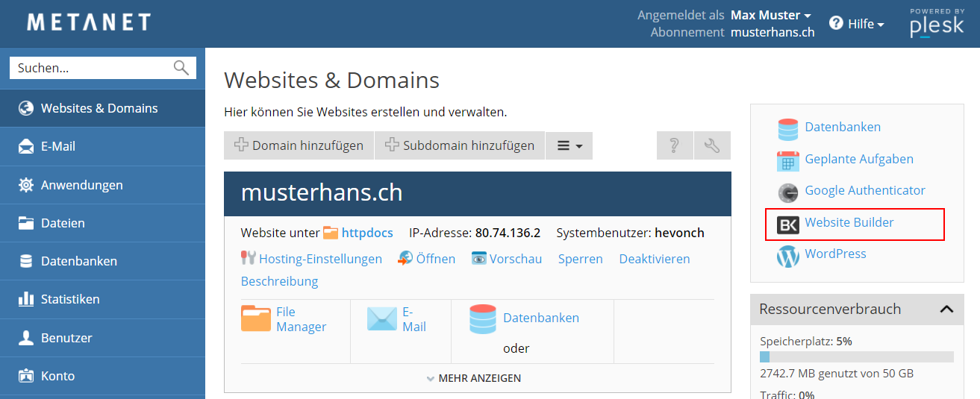Click the wrench settings icon button
This screenshot has height=399, width=980.
click(712, 145)
